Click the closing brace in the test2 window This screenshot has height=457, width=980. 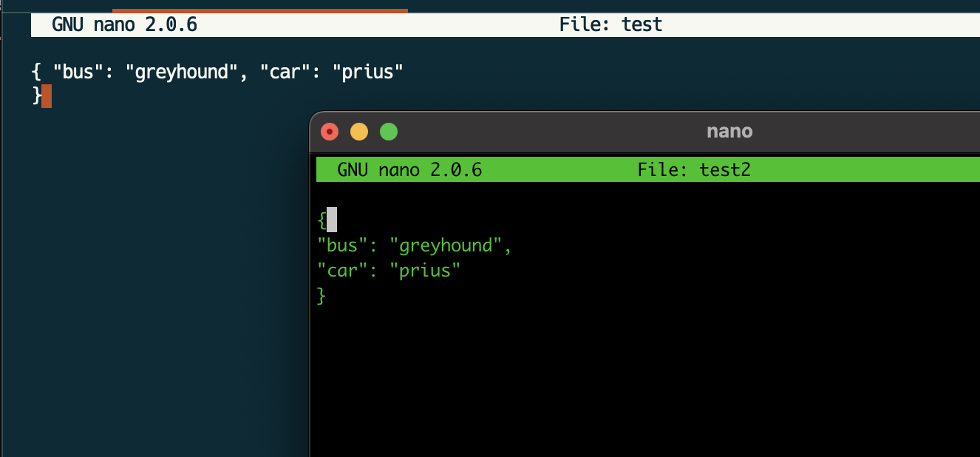[x=321, y=295]
